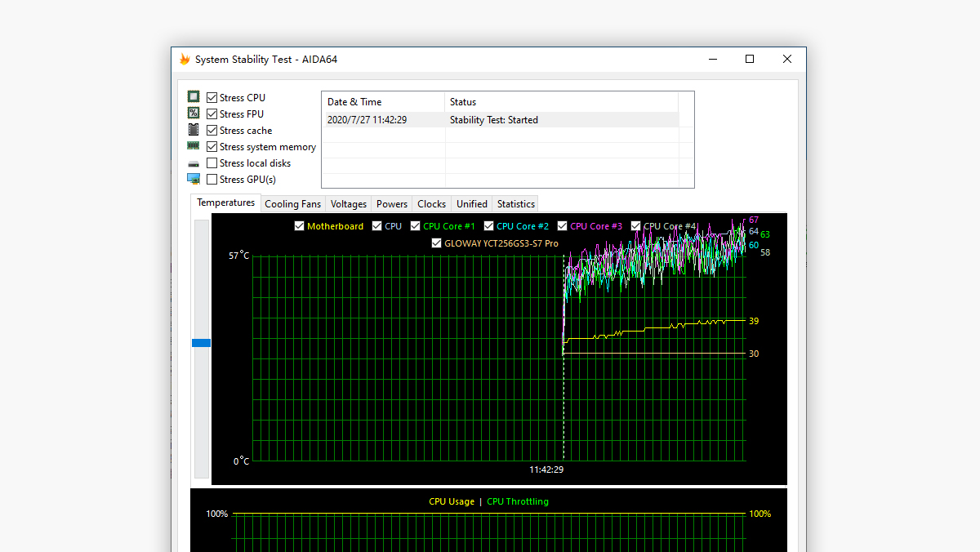Click the disk drive icon beside Stress local disks

tap(194, 163)
